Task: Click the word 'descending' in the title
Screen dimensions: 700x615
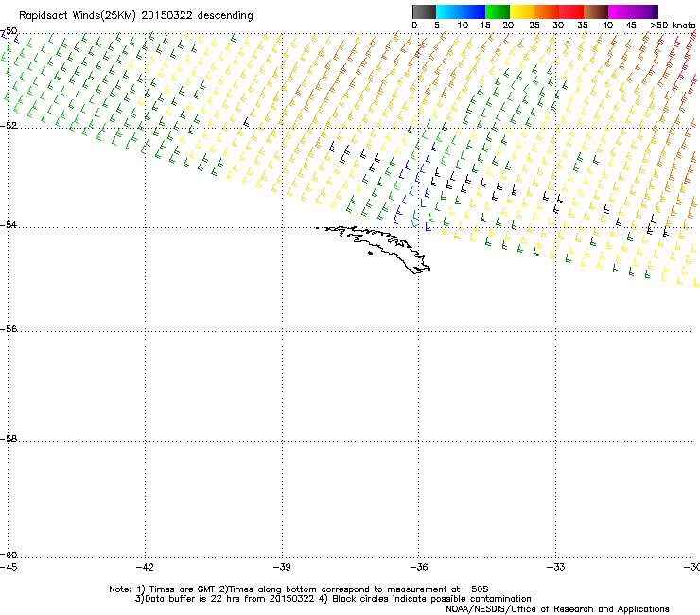Action: pyautogui.click(x=225, y=16)
